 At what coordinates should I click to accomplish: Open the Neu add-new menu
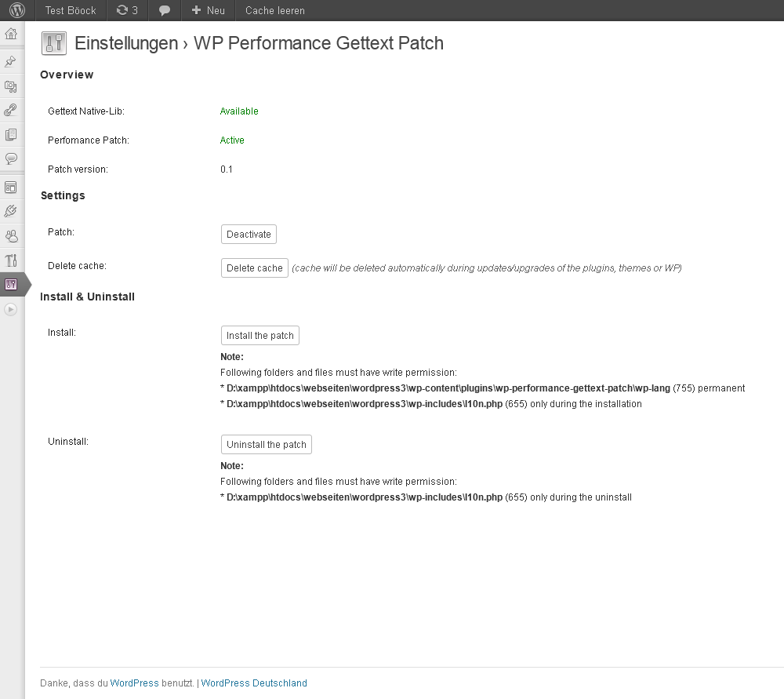[x=209, y=10]
